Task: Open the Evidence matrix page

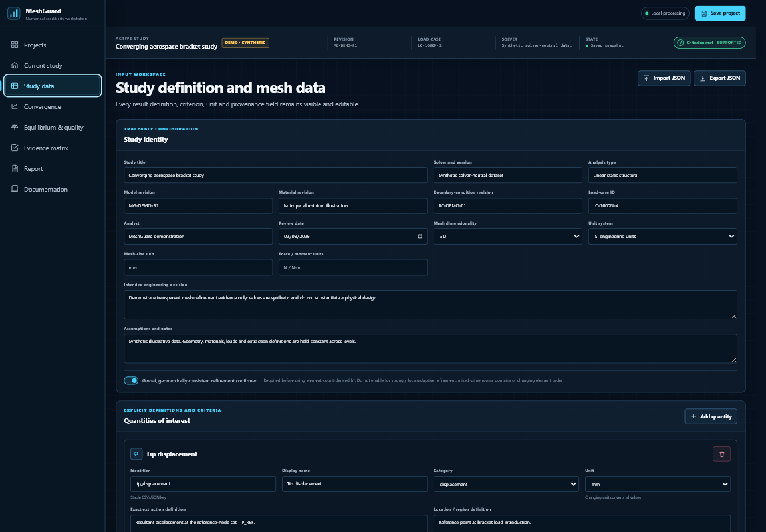Action: pyautogui.click(x=53, y=148)
